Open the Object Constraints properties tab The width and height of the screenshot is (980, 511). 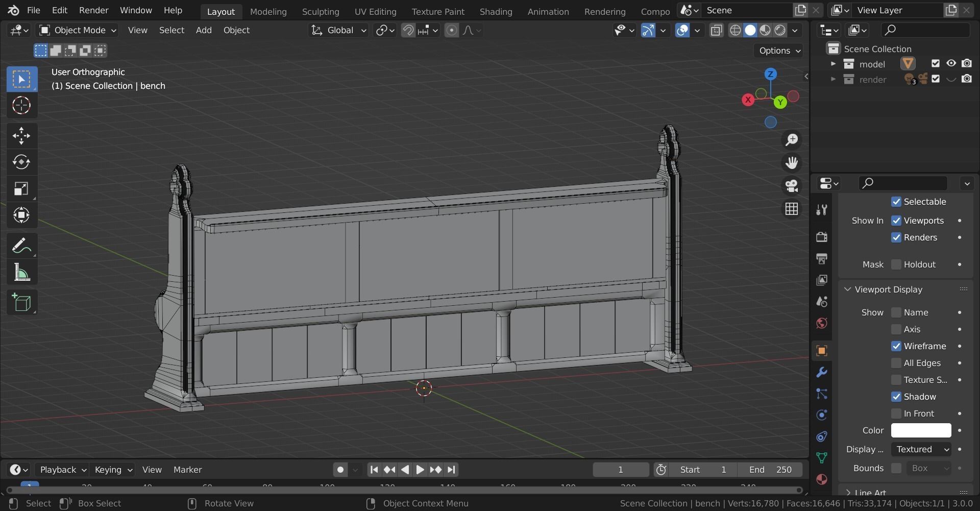click(822, 436)
